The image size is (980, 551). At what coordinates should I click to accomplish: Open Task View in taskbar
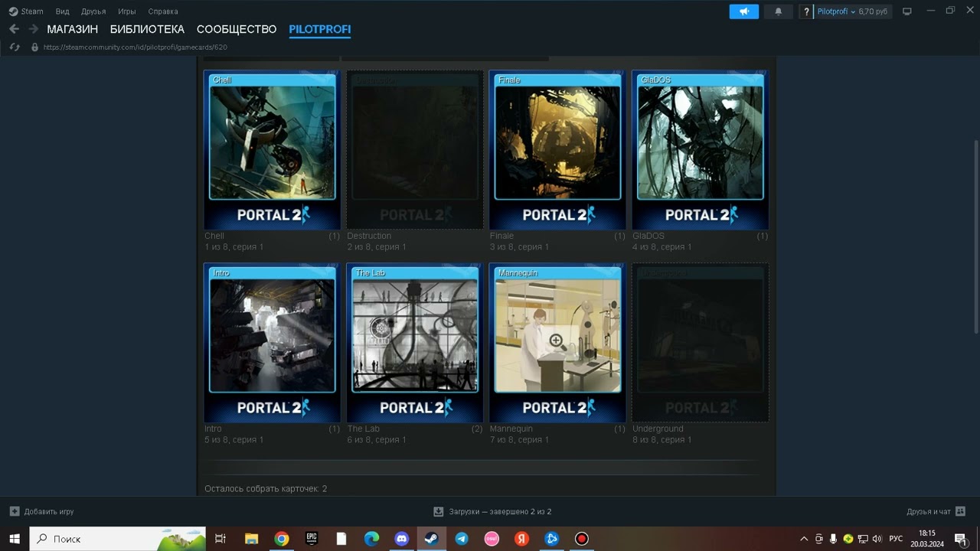(x=220, y=539)
